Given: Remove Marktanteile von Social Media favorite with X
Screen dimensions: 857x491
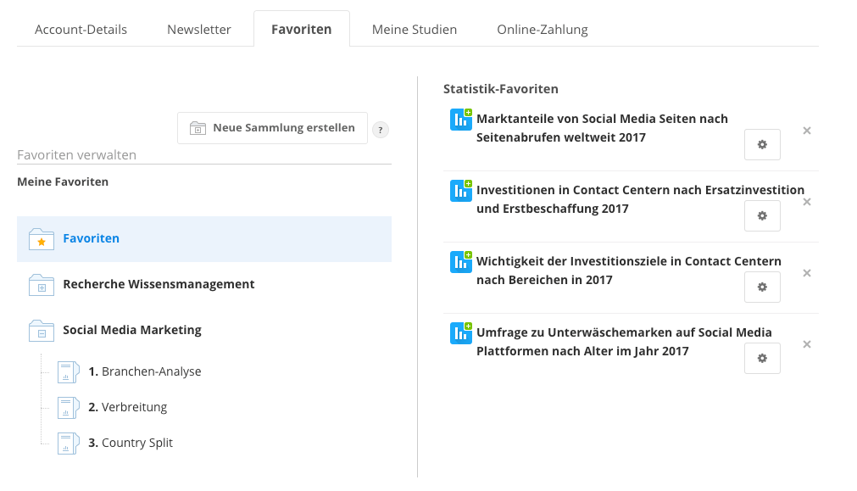Looking at the screenshot, I should pyautogui.click(x=807, y=131).
